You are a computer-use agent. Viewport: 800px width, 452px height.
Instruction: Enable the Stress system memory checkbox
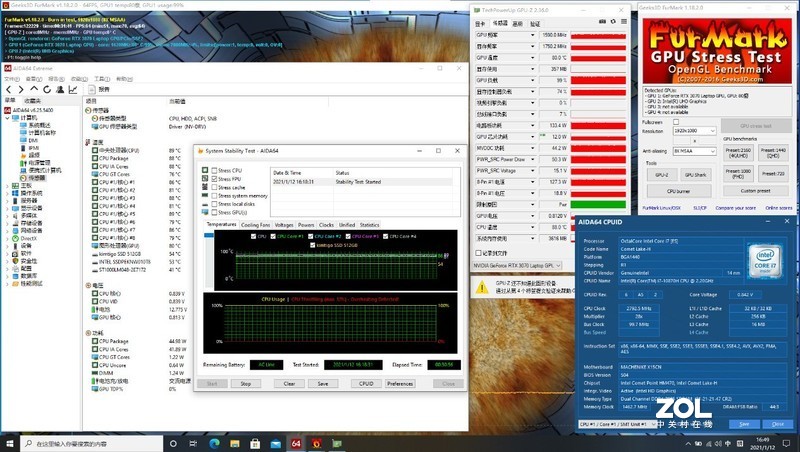214,195
